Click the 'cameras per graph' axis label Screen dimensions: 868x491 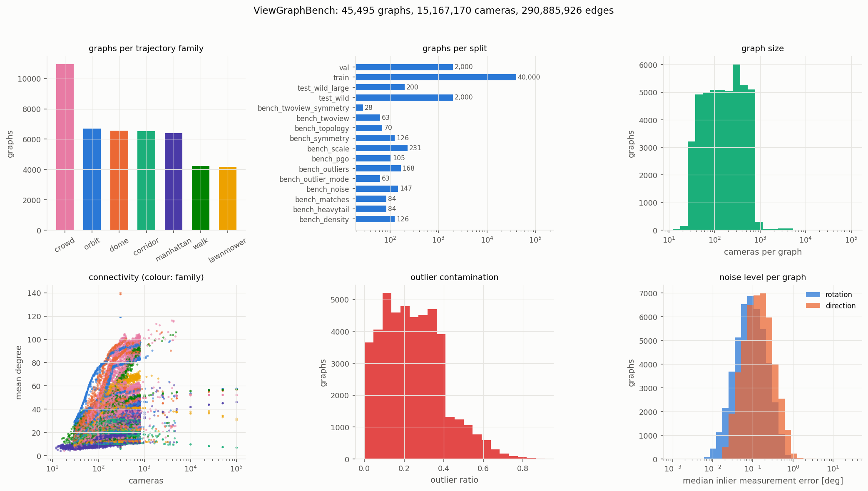(763, 252)
